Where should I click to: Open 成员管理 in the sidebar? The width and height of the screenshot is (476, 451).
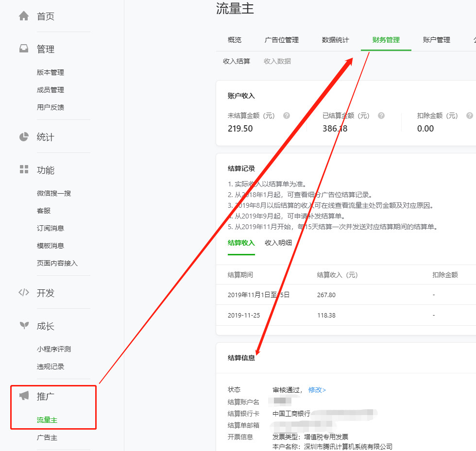(51, 90)
